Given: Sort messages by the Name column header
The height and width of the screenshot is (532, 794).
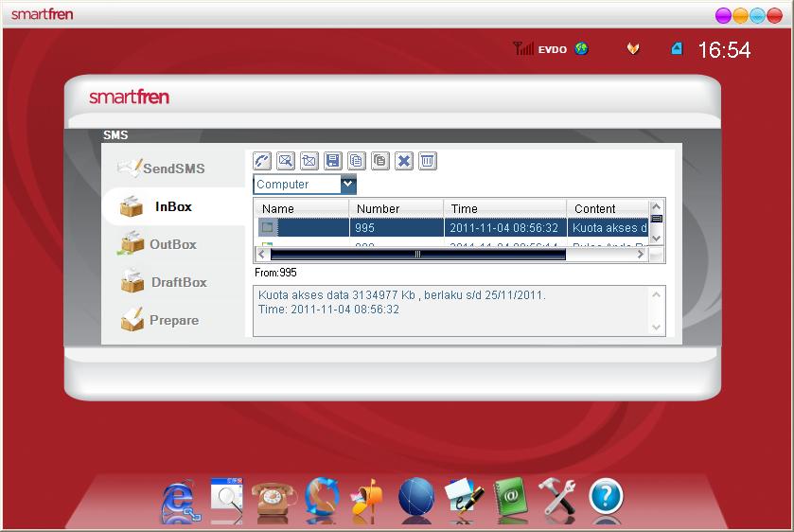Looking at the screenshot, I should point(302,209).
